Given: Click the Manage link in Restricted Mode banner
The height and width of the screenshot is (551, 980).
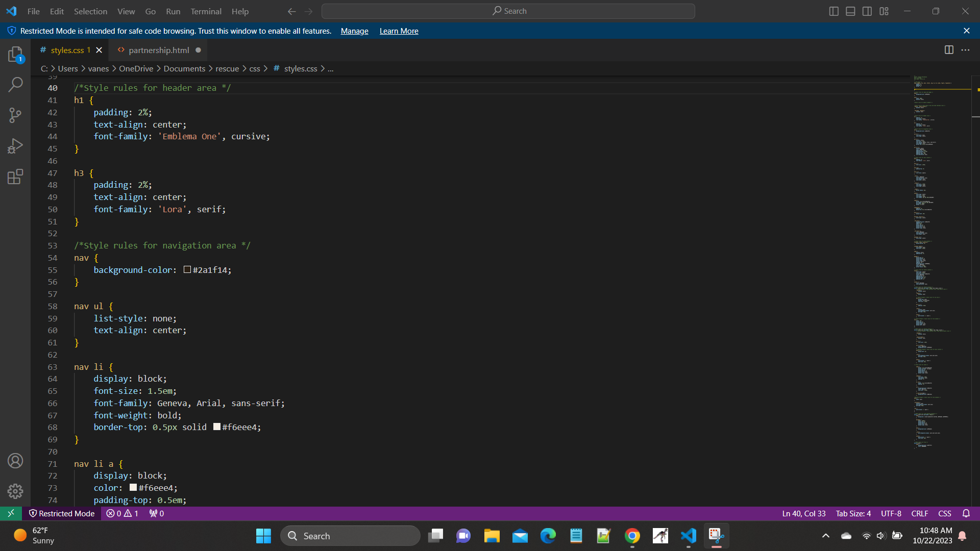Looking at the screenshot, I should point(354,31).
